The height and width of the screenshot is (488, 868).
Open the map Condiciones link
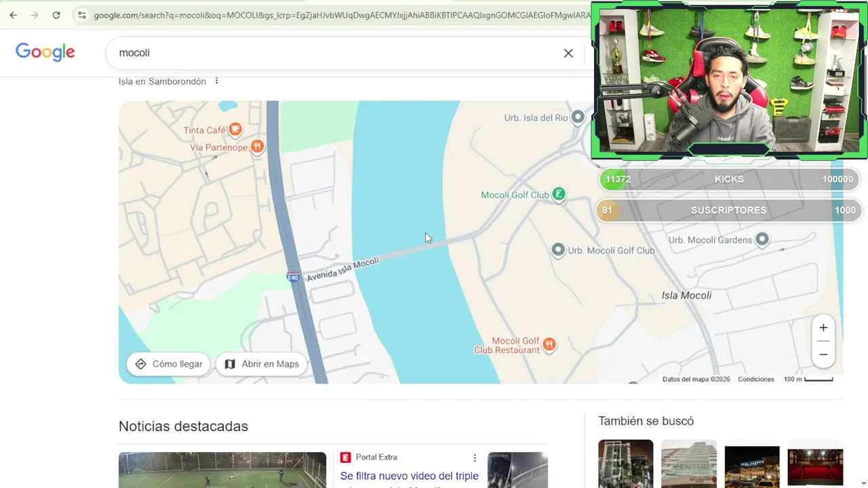pyautogui.click(x=756, y=380)
